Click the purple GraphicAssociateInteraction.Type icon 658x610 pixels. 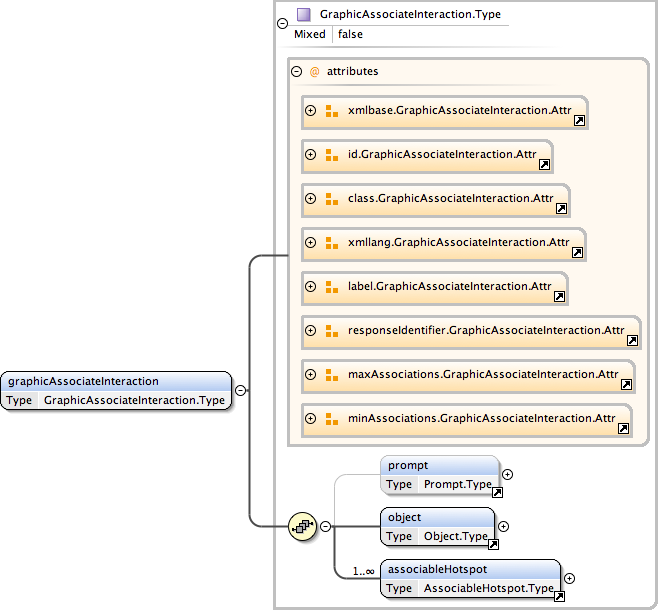click(x=304, y=15)
